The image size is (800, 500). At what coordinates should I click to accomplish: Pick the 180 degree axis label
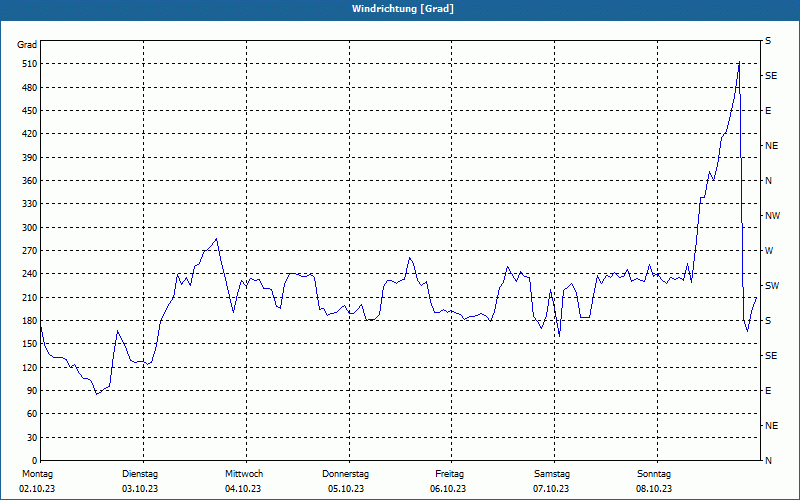point(30,320)
